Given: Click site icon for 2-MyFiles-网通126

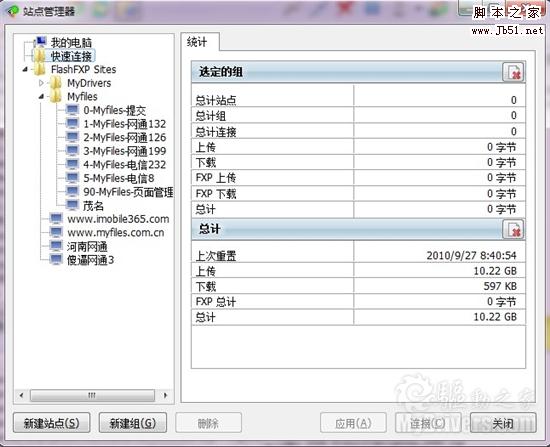Looking at the screenshot, I should tap(72, 137).
